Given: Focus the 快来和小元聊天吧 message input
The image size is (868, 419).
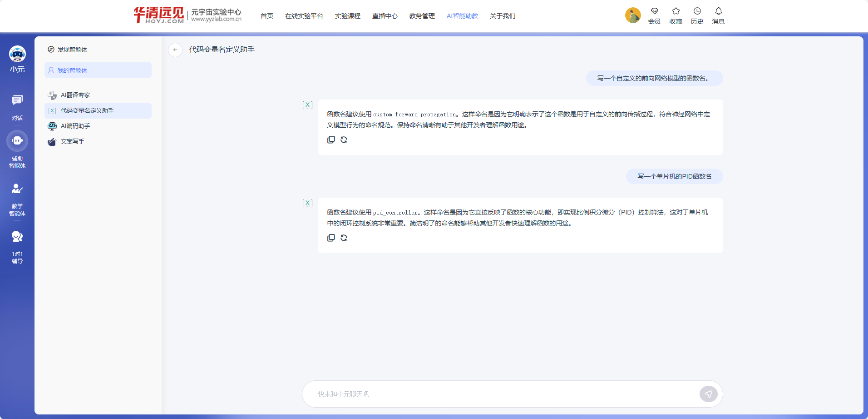Looking at the screenshot, I should [x=499, y=394].
